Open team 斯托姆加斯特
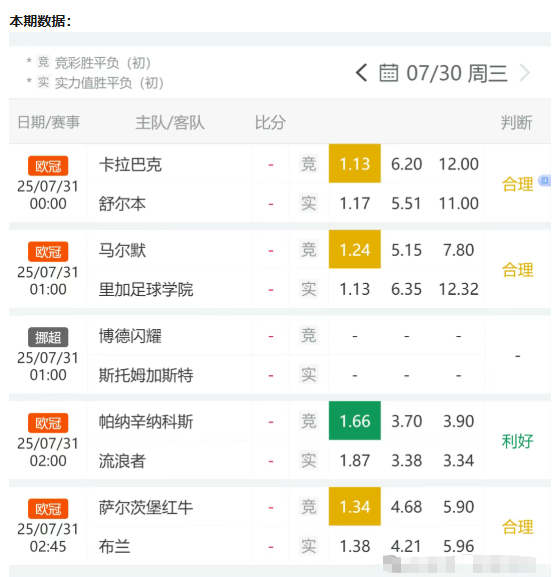 [x=146, y=375]
